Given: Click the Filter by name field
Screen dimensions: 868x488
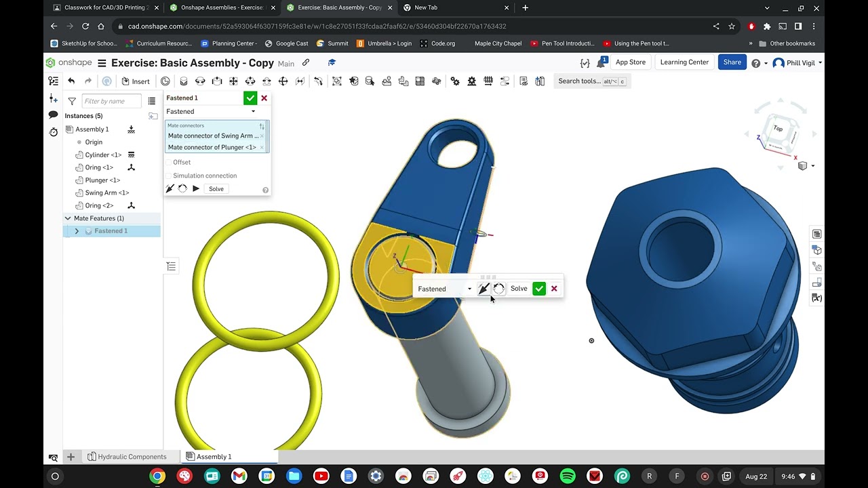Looking at the screenshot, I should [x=112, y=101].
